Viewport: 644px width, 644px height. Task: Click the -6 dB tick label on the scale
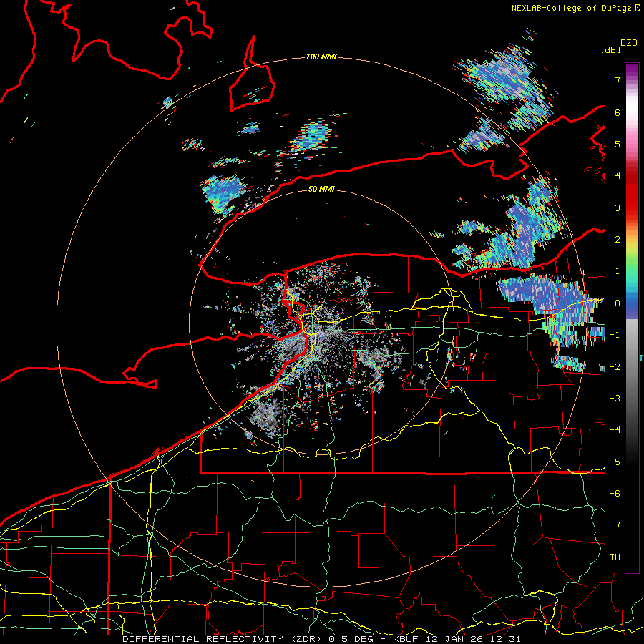pos(615,494)
